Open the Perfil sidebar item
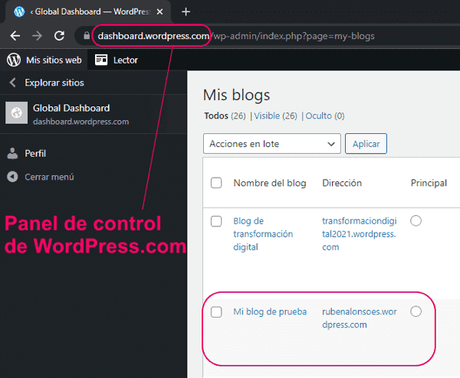Screen dimensions: 460x378 coord(35,154)
